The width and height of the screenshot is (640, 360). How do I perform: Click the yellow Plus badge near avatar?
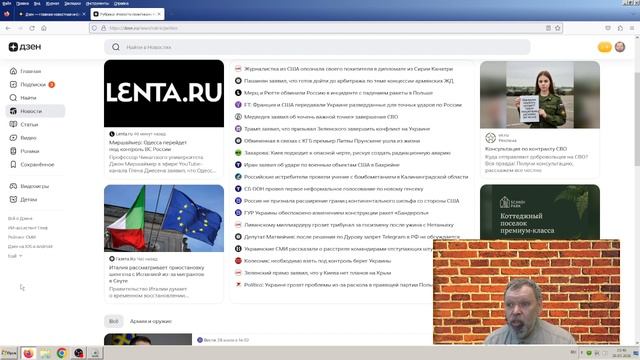coord(604,47)
